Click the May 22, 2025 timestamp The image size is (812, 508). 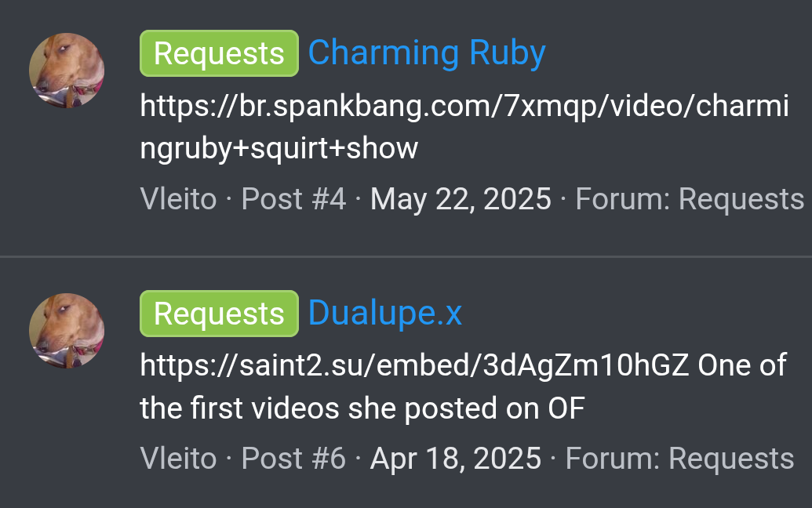[461, 200]
